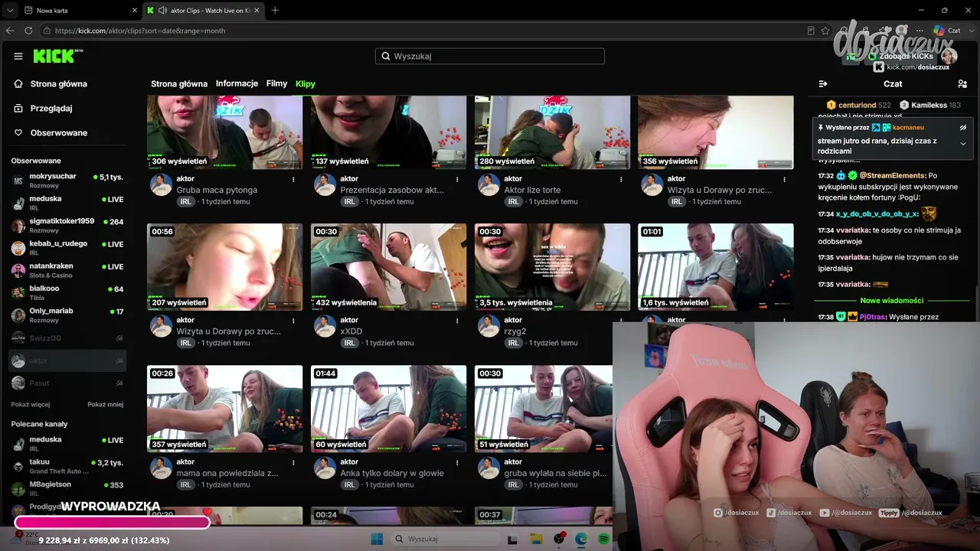Open natankraken Slots & Casino channel
Screen dimensions: 980x551
click(x=67, y=269)
